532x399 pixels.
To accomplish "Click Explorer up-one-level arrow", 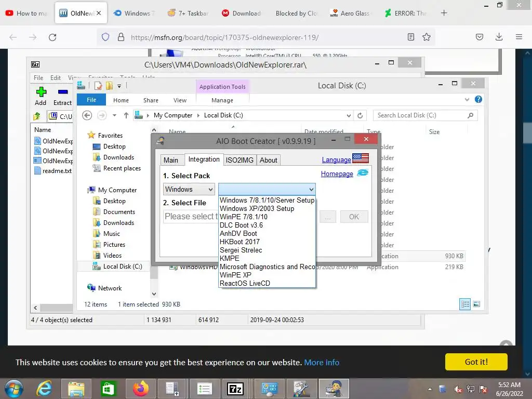I will click(126, 115).
